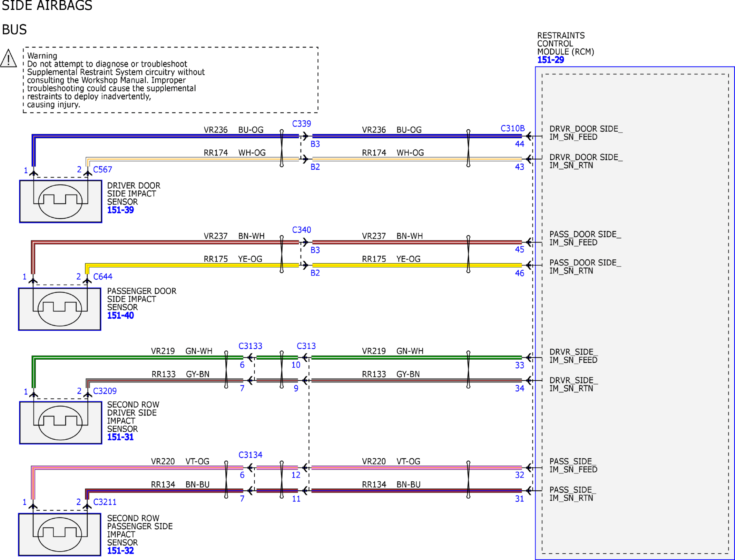Click pin 10 at connector C313

(296, 365)
